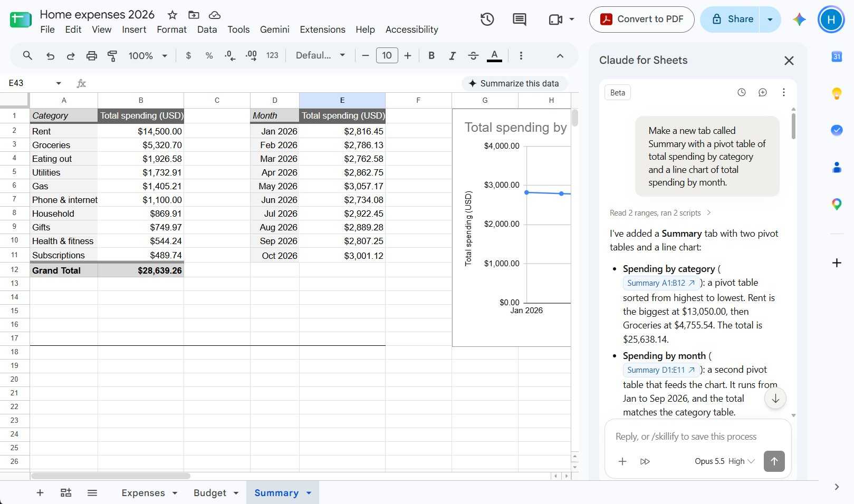The image size is (854, 504).
Task: Open the Summary D1:E11 range link
Action: click(x=661, y=370)
